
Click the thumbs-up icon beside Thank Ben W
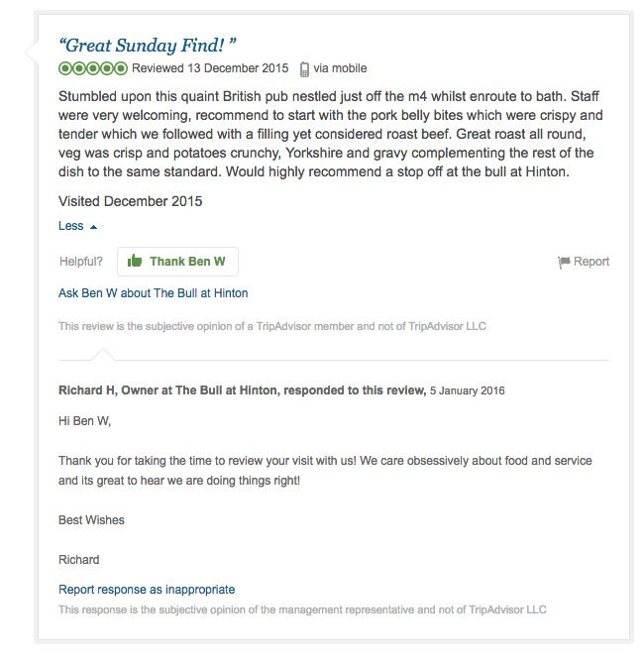click(x=135, y=261)
